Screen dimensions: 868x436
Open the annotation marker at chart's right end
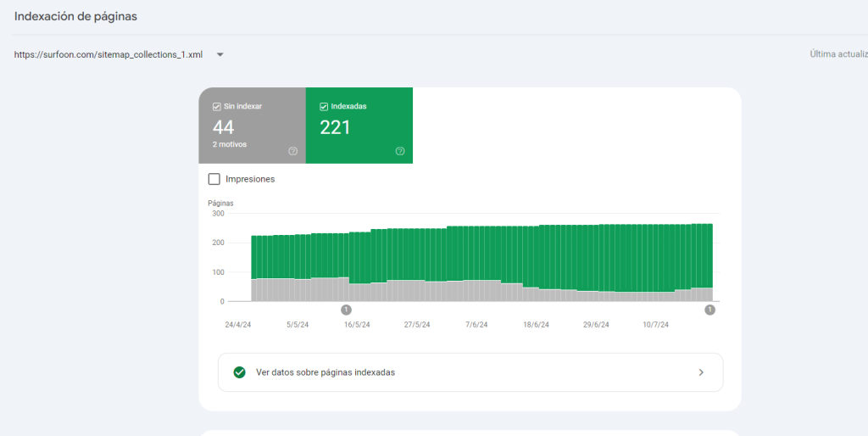pos(709,310)
